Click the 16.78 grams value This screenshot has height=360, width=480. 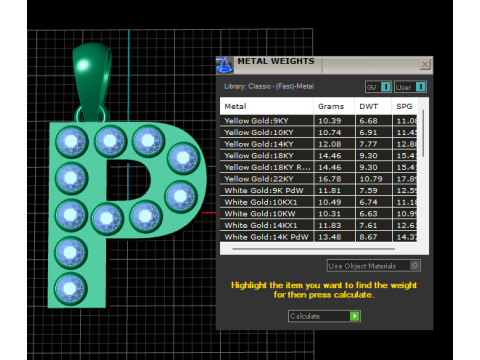[x=330, y=179]
